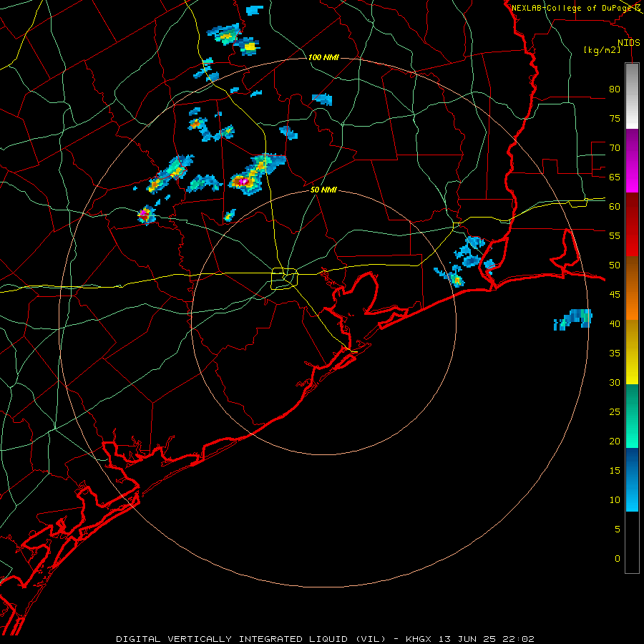Viewport: 644px width, 644px height.
Task: Click the 60 value on color scale
Action: pos(615,207)
